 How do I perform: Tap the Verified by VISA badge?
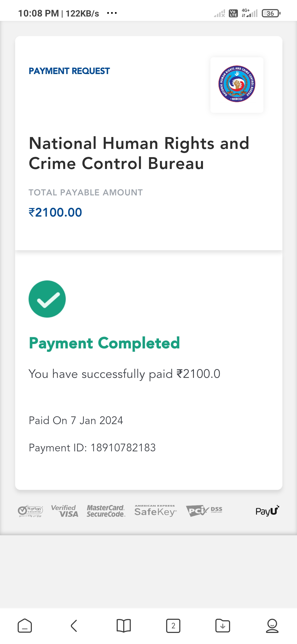tap(65, 511)
